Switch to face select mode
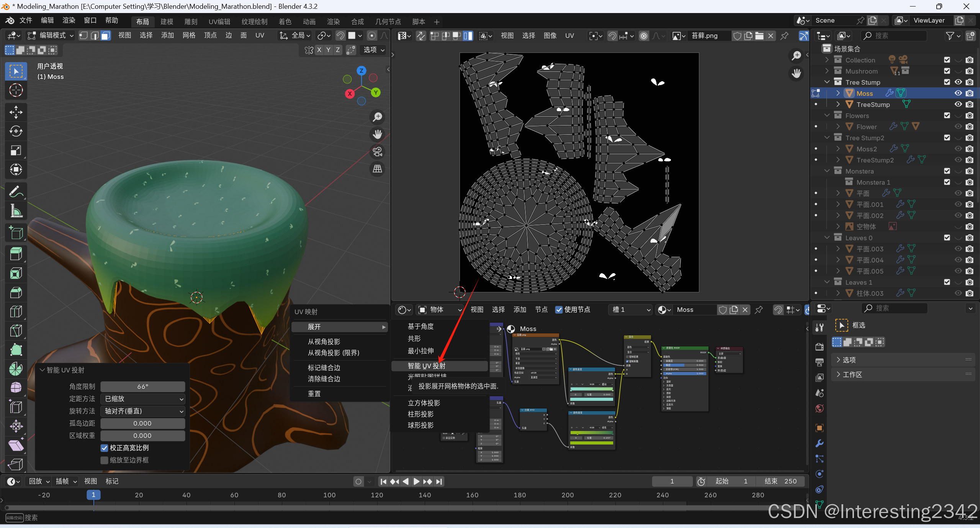The image size is (980, 528). [105, 36]
